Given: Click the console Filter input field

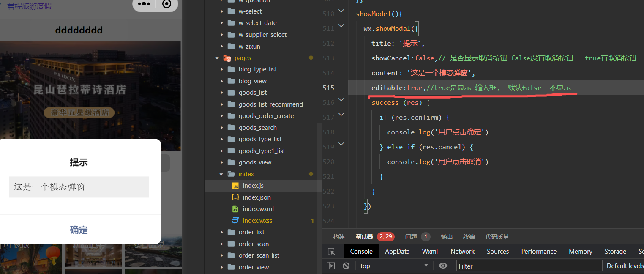Looking at the screenshot, I should pyautogui.click(x=528, y=266).
